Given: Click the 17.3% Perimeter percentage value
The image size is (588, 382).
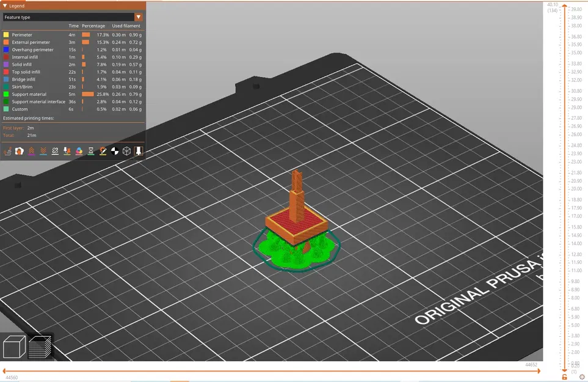Looking at the screenshot, I should click(x=103, y=35).
